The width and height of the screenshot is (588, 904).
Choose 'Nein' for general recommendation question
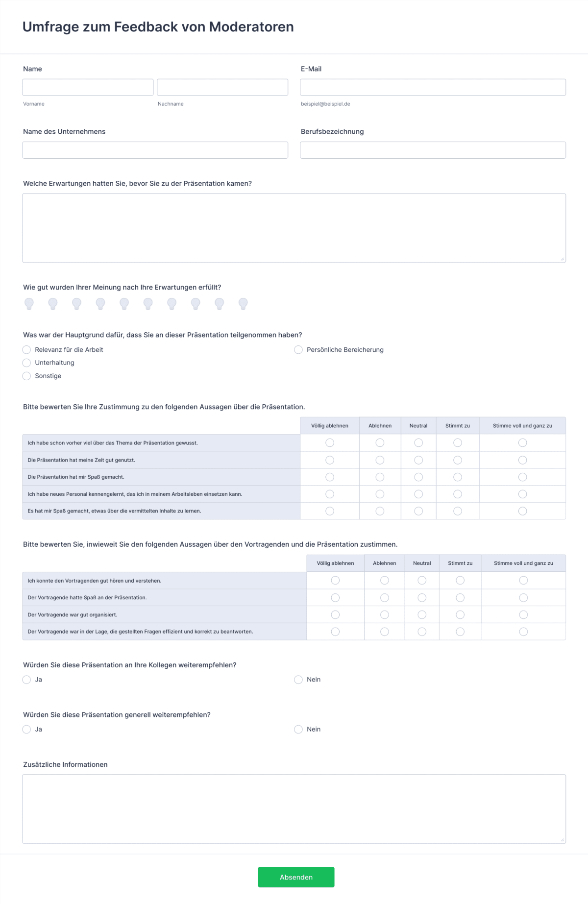pyautogui.click(x=298, y=729)
